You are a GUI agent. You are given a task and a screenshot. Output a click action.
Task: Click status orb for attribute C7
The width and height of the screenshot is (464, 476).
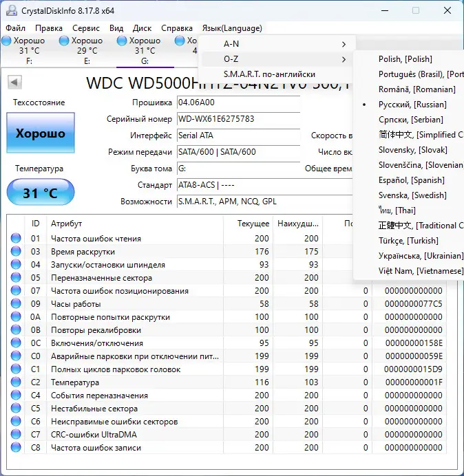click(x=16, y=434)
